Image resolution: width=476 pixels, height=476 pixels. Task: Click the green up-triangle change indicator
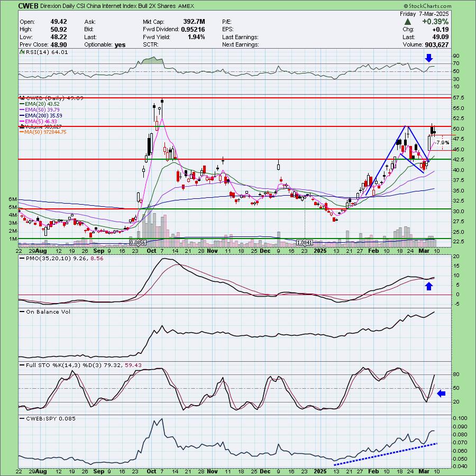pos(408,22)
